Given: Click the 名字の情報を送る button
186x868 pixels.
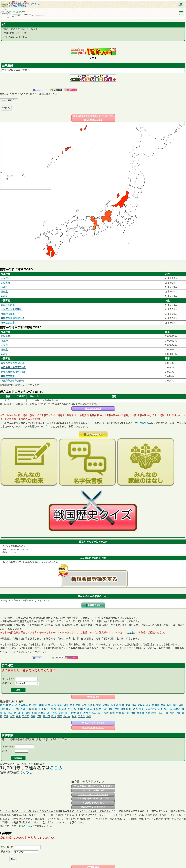Looking at the screenshot, I should [9, 100].
